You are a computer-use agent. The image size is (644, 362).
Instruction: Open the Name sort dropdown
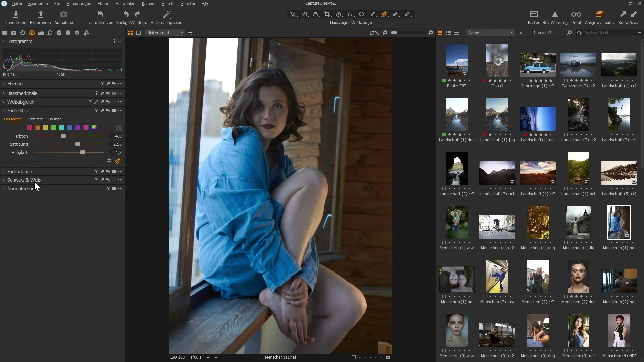(x=490, y=33)
